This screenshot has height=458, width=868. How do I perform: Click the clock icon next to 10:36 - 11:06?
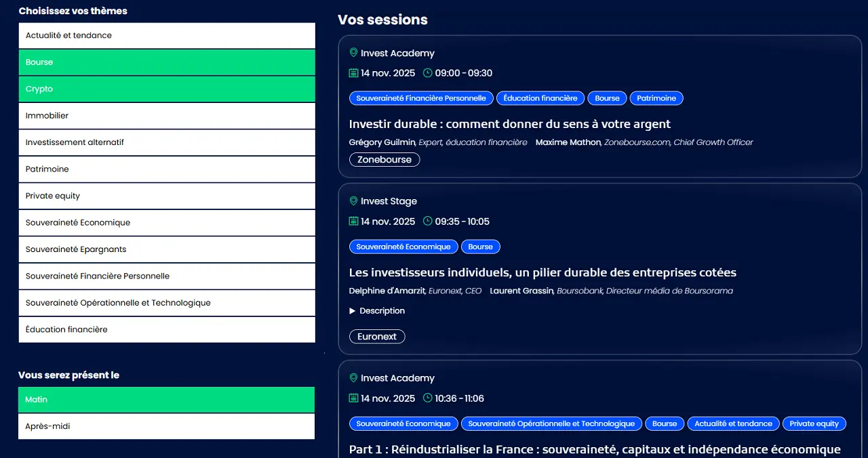[x=428, y=398]
